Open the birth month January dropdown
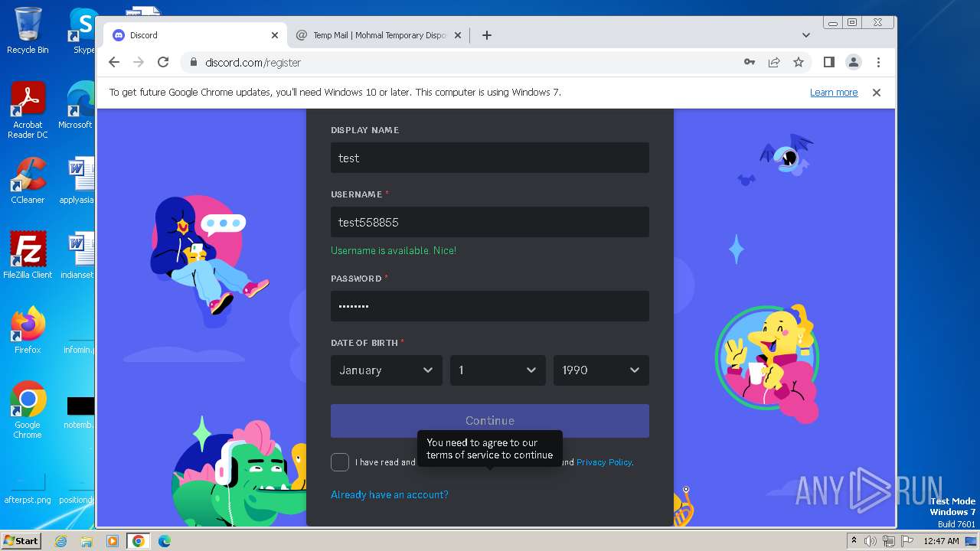Viewport: 980px width, 551px height. [x=387, y=370]
